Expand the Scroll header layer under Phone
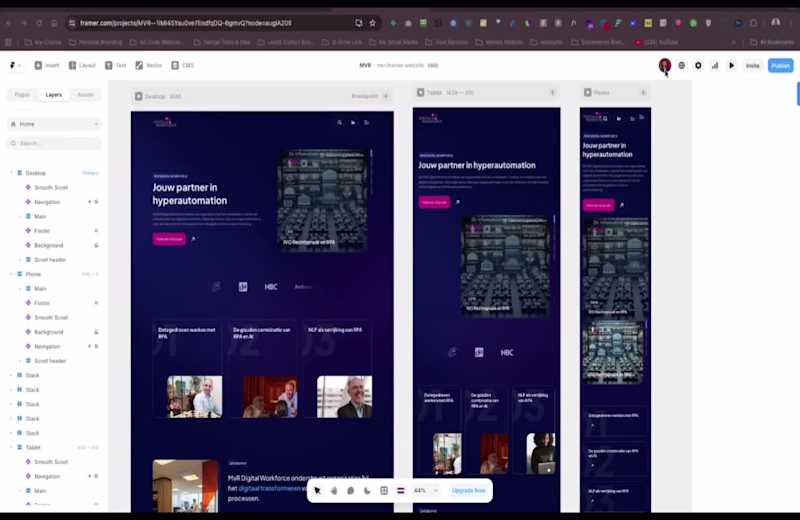800x520 pixels. tap(20, 361)
